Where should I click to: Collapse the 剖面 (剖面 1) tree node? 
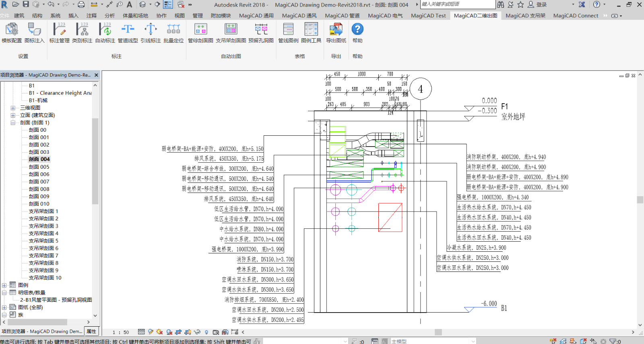[x=13, y=123]
